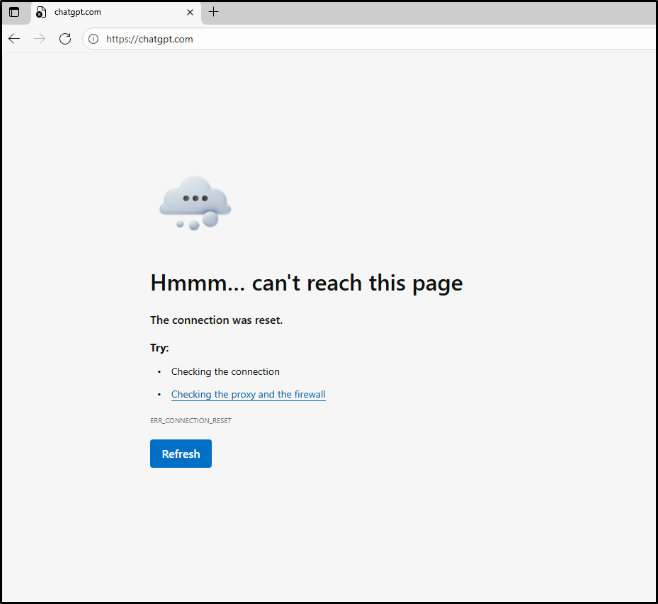Click the thinking cloud illustration
This screenshot has height=604, width=658.
[195, 203]
